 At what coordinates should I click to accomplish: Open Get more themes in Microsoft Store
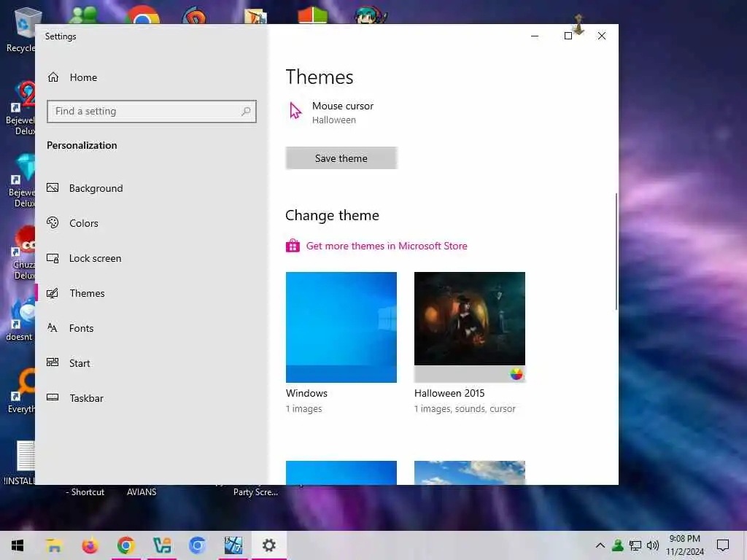point(387,246)
